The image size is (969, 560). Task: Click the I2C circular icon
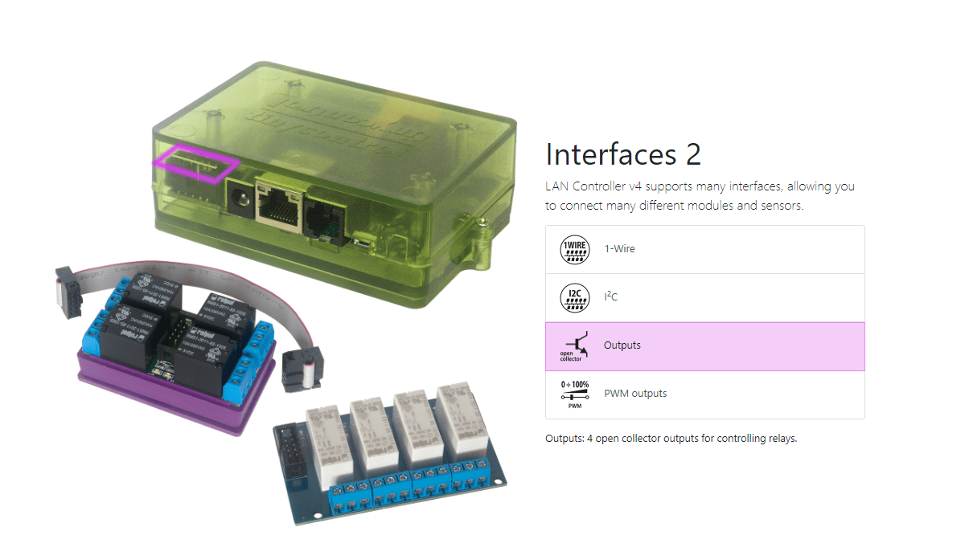pyautogui.click(x=575, y=298)
